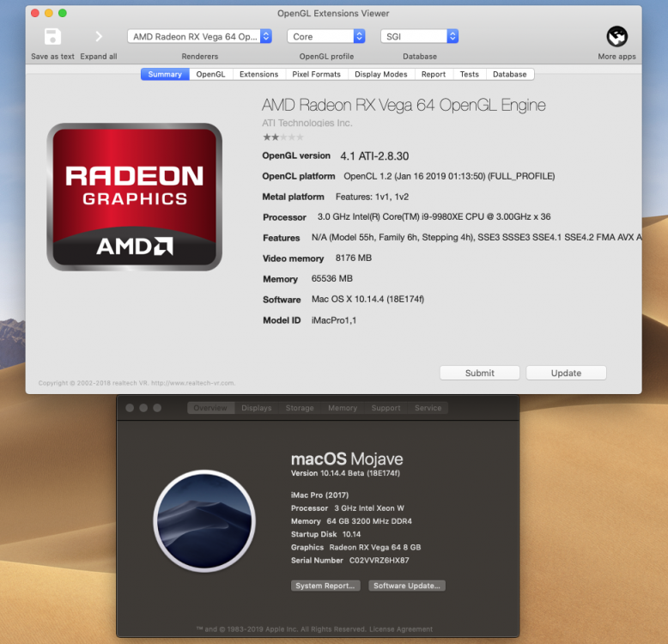Screen dimensions: 668x644
Task: Click the star rating under ATI Technologies
Action: pos(283,137)
